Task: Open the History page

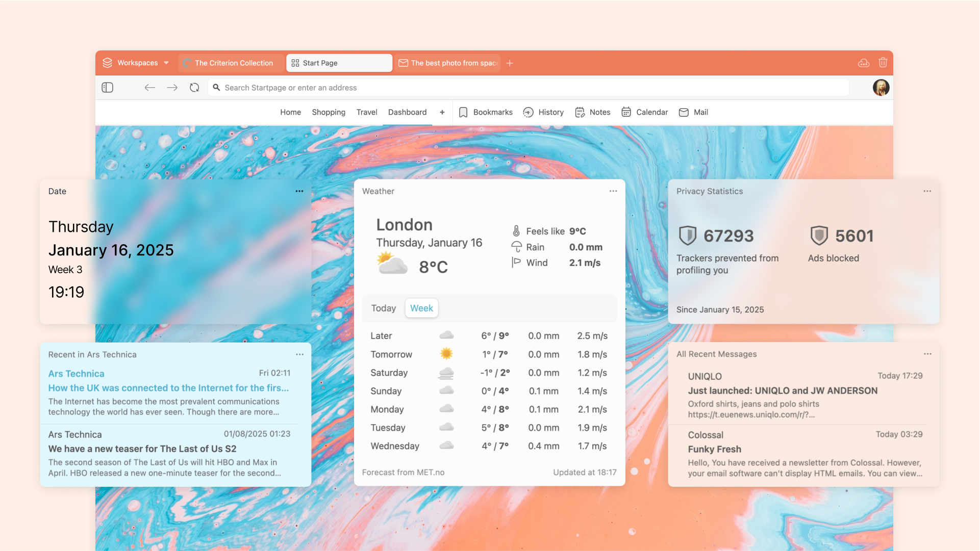Action: [543, 112]
